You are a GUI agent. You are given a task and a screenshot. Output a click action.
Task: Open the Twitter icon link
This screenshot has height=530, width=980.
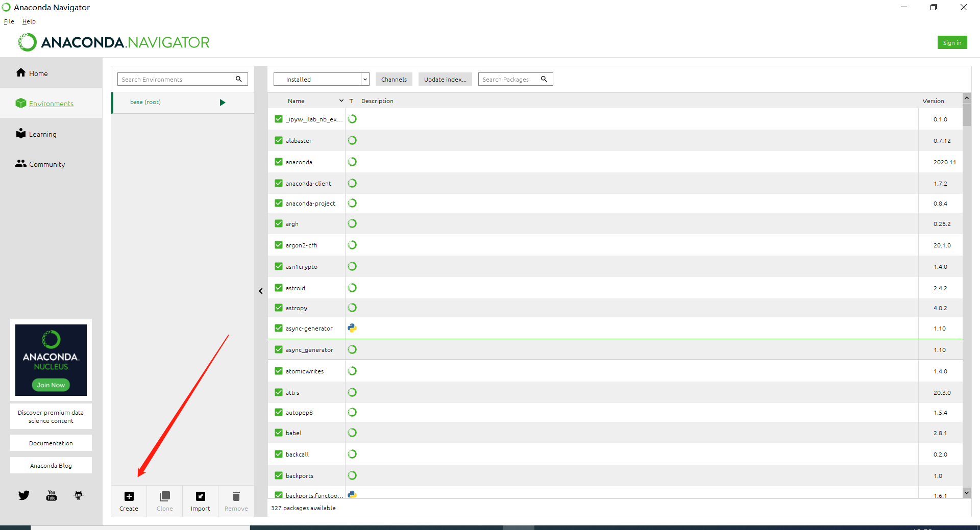pos(24,495)
